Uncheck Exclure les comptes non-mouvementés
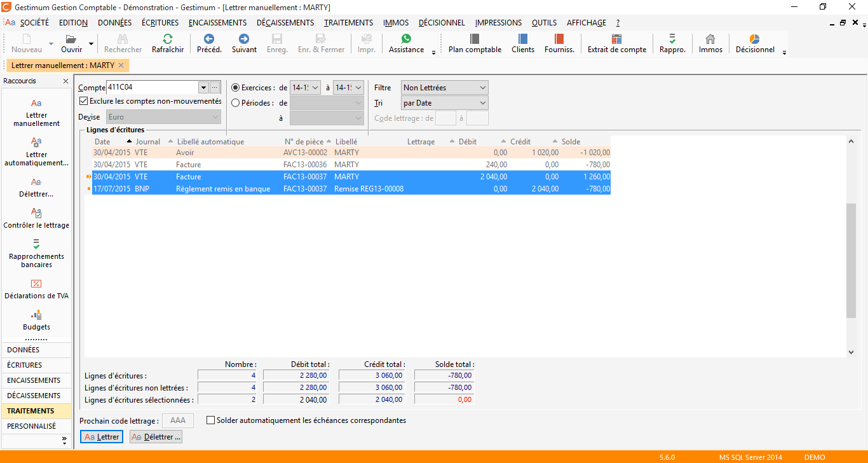Viewport: 868px width, 463px height. coord(83,101)
